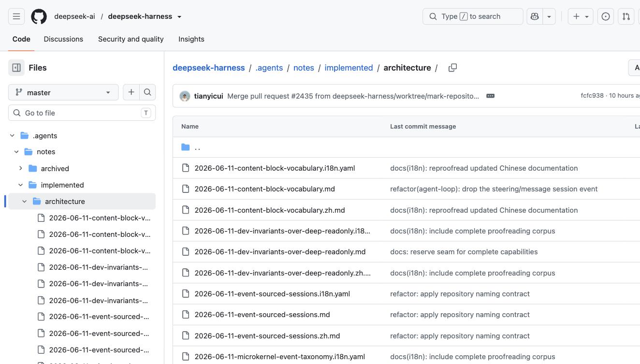
Task: Search this repository with magnifier icon
Action: pos(147,92)
